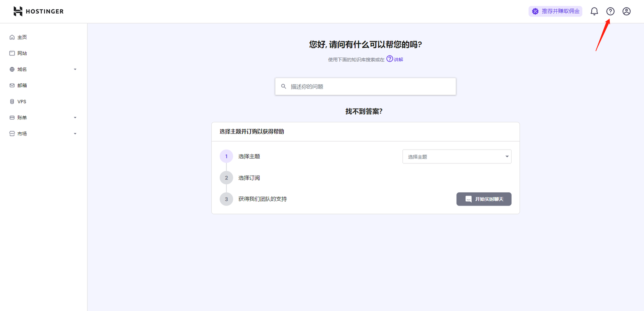Click the 选择主题并订购以获得帮助 heading
This screenshot has height=311, width=644.
252,132
